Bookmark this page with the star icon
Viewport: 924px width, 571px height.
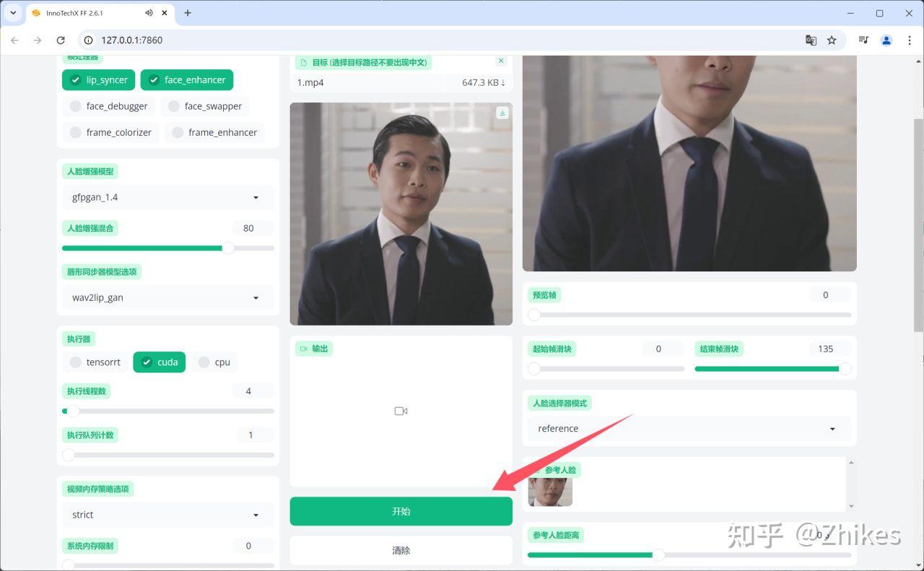pyautogui.click(x=832, y=40)
